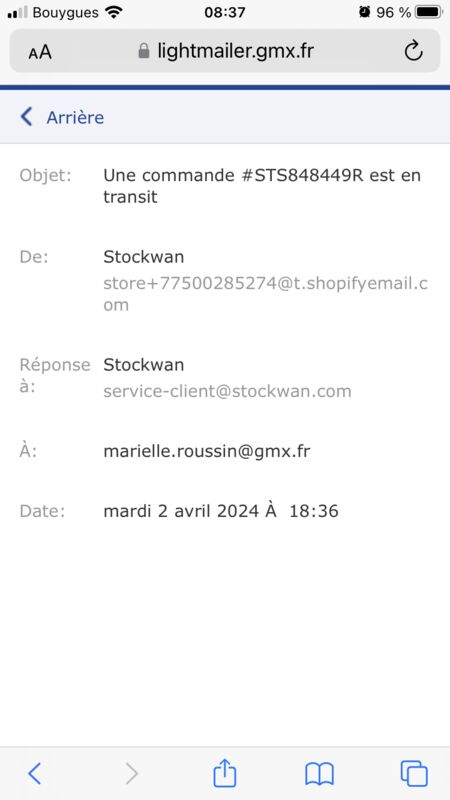This screenshot has width=450, height=800.
Task: Tap the lightmailer.gmx.fr address field
Action: tap(224, 51)
